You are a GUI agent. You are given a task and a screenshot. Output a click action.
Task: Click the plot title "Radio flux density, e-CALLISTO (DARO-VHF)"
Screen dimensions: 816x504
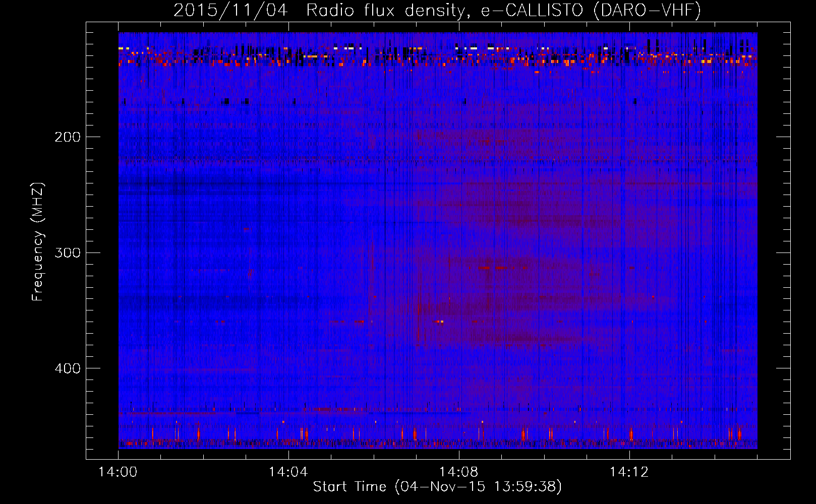(x=503, y=10)
